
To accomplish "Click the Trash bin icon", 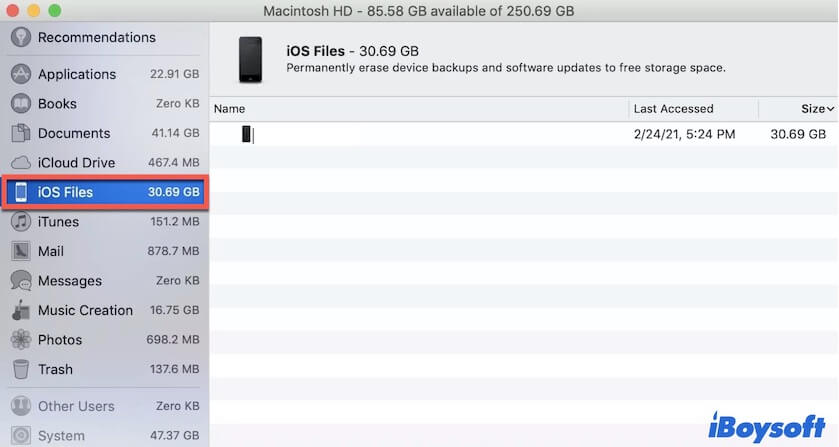I will 21,369.
